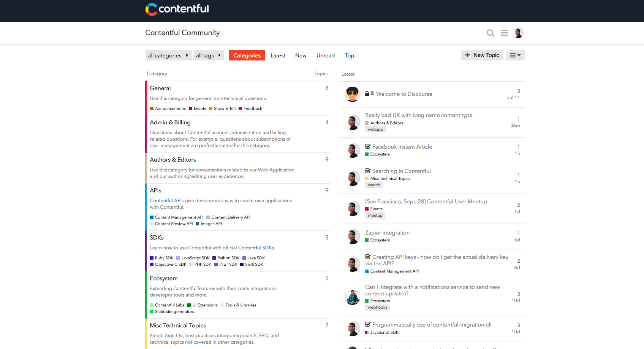Open the Python SDK subcategory
The image size is (644, 349).
(x=226, y=258)
